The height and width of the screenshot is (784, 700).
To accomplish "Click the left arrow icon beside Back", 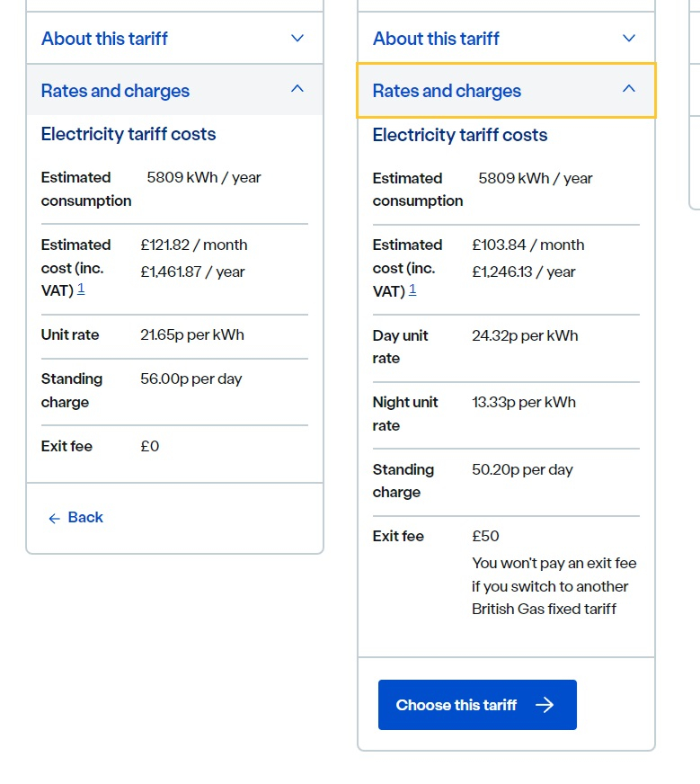I will coord(54,519).
